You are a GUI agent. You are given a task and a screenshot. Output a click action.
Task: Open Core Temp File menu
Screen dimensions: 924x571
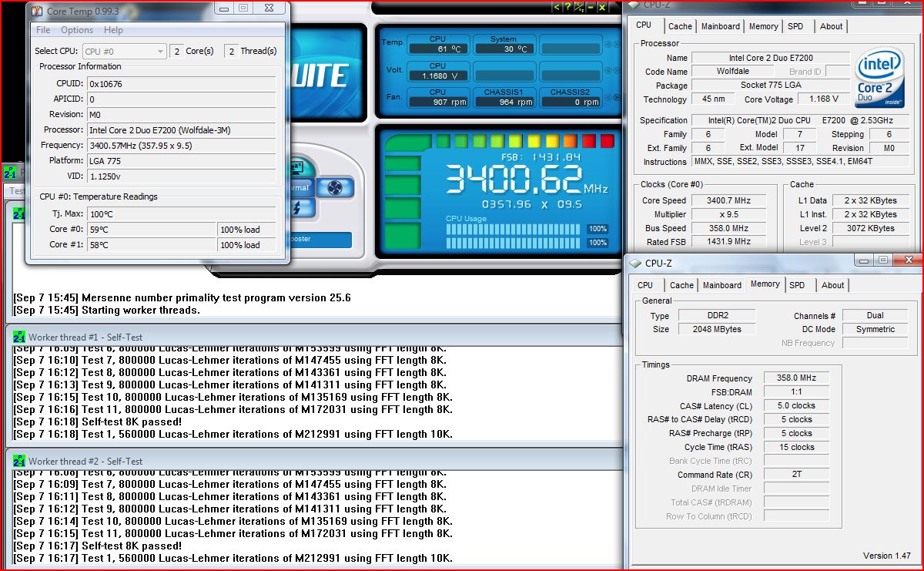coord(43,30)
